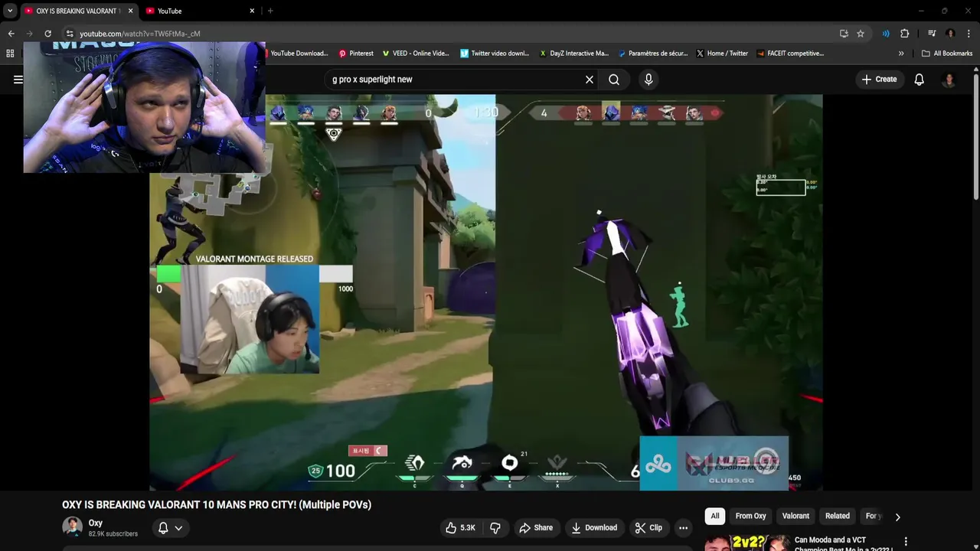
Task: Click the video title text
Action: [217, 504]
